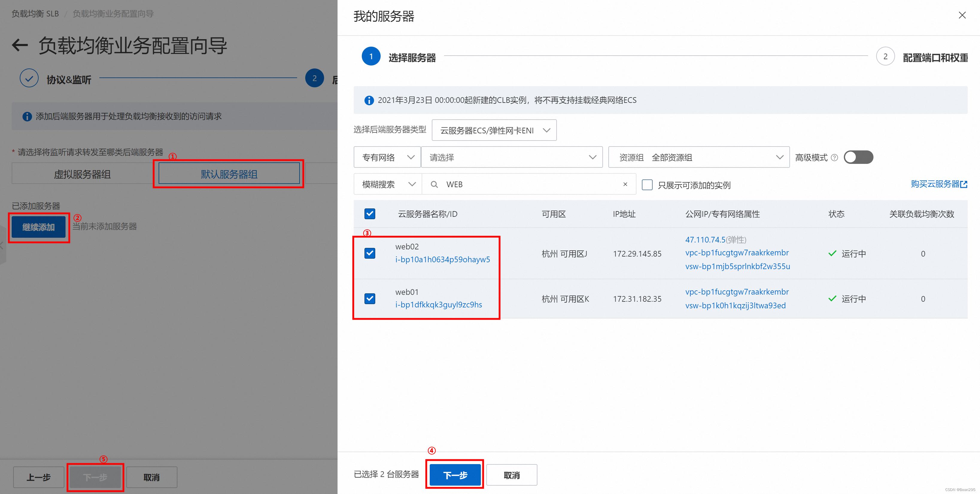This screenshot has width=980, height=494.
Task: Close the 我的服务器 panel with the X
Action: 962,15
